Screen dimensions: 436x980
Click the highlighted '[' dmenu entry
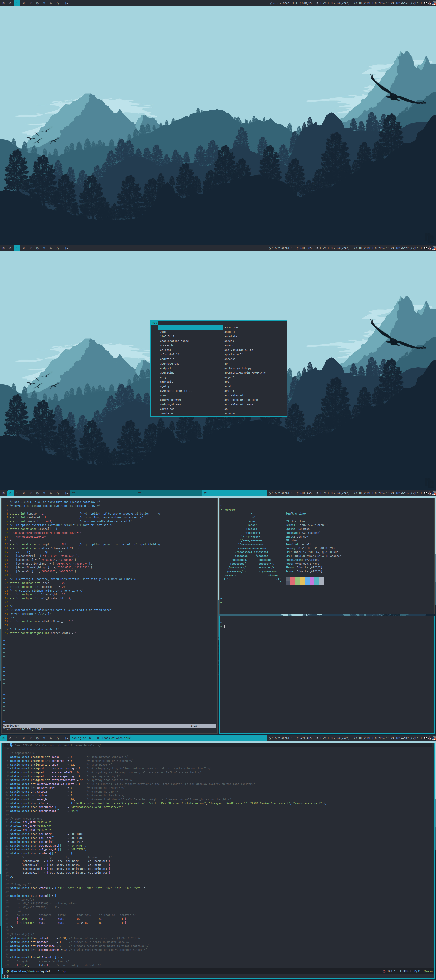190,327
